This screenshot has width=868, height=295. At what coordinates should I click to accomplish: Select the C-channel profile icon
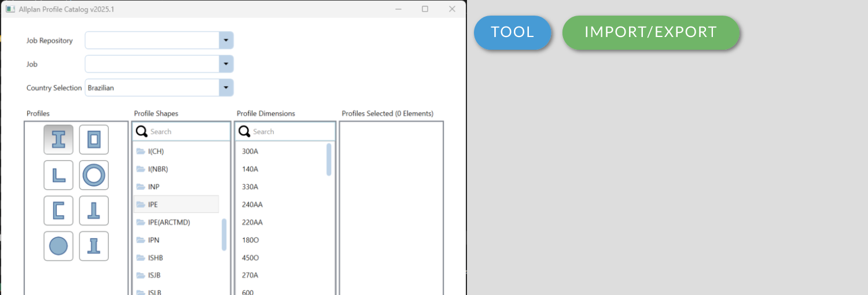coord(58,211)
